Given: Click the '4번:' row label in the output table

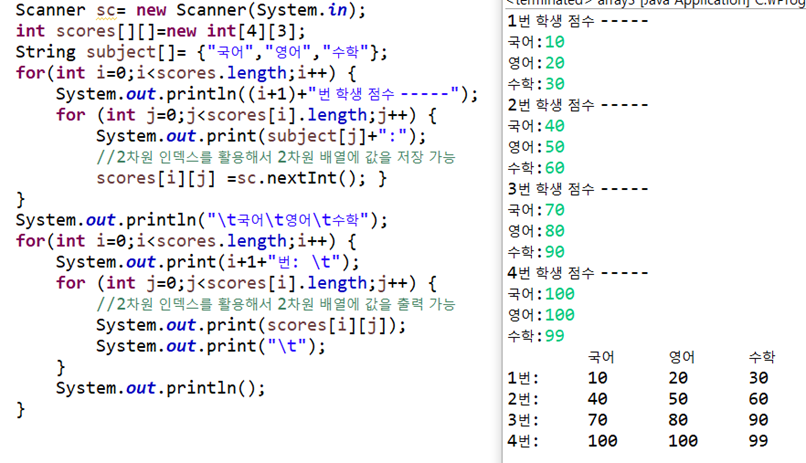Looking at the screenshot, I should click(x=523, y=441).
